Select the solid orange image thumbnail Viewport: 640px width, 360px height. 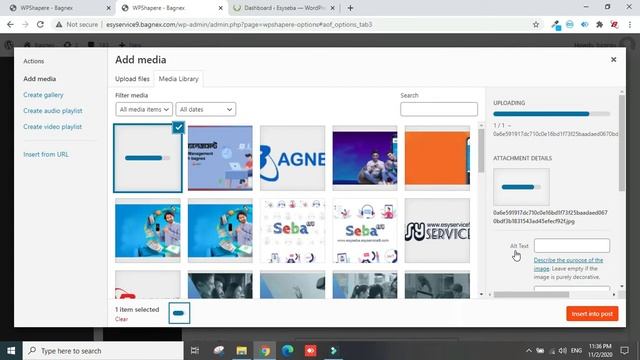437,158
